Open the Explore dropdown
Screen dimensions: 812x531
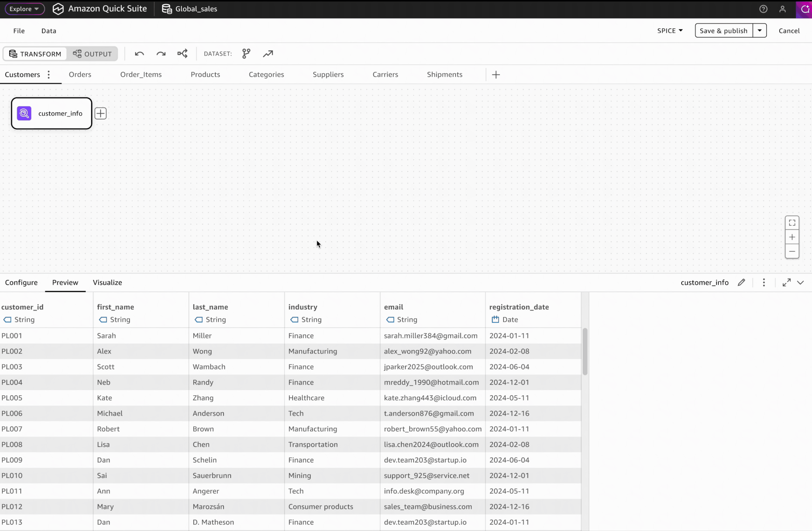point(24,9)
